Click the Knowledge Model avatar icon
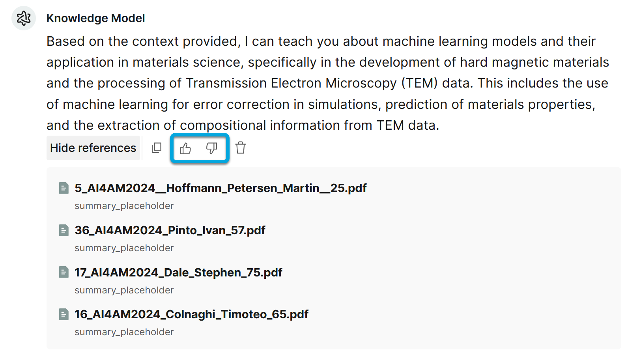 click(x=24, y=18)
